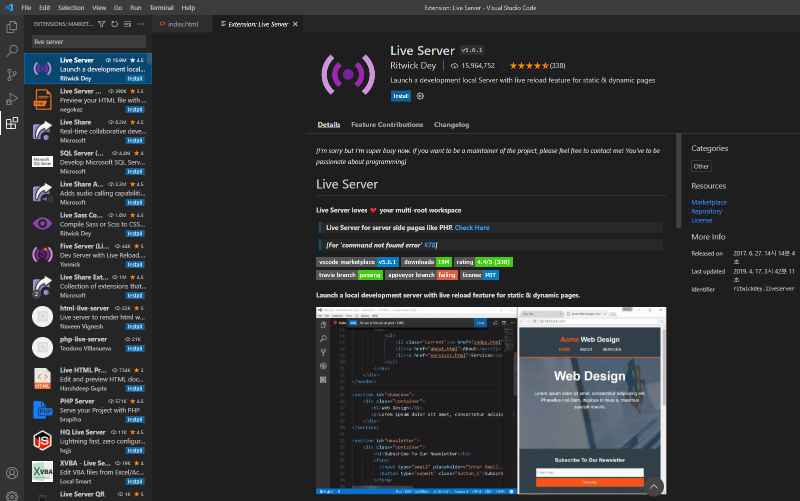Screen dimensions: 800x501
Task: Select the Live HTML Previewer extension
Action: tap(88, 379)
